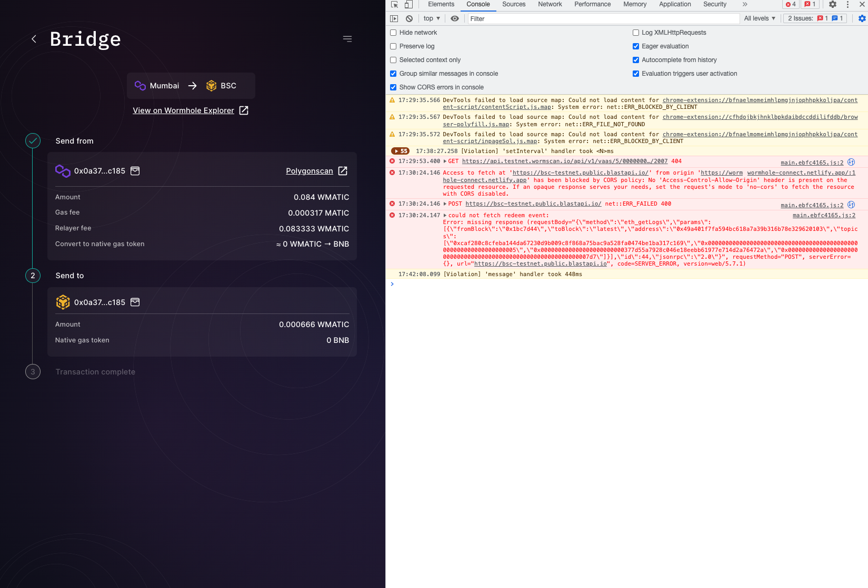
Task: Clear the console with the ban icon
Action: [409, 18]
